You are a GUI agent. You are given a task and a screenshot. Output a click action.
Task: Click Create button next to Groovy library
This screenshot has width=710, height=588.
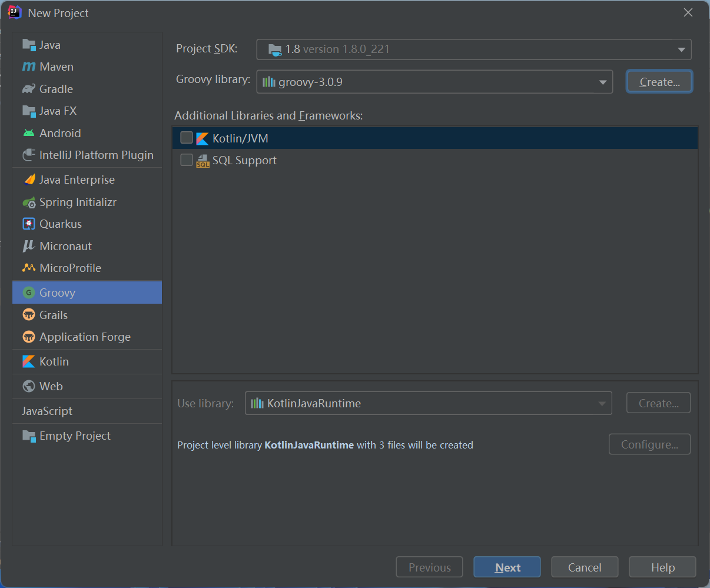[659, 82]
